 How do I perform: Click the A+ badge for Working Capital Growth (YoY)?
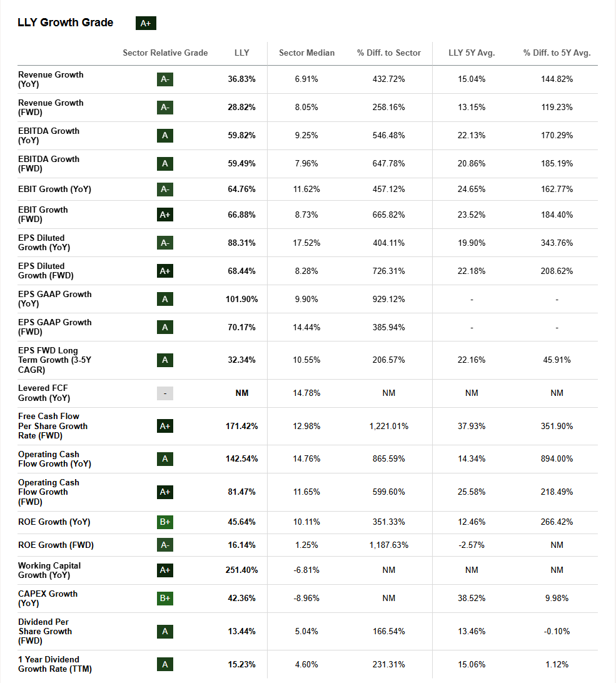click(165, 570)
